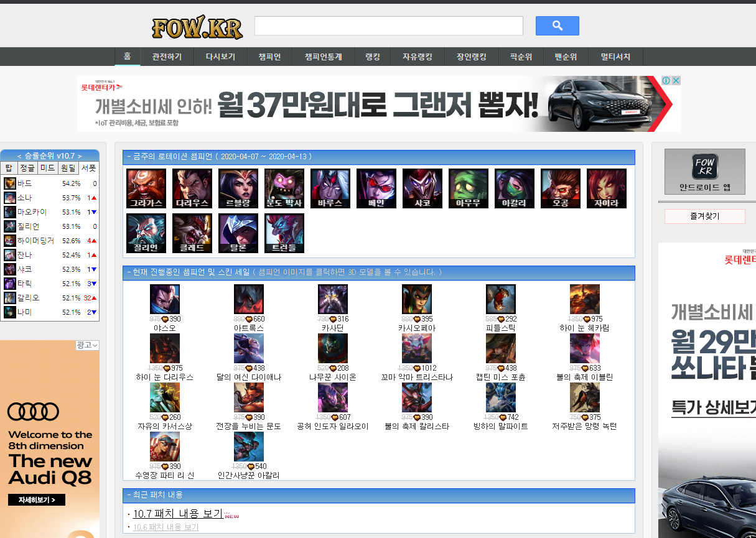Image resolution: width=756 pixels, height=538 pixels.
Task: Click 탈론 rotation champion icon
Action: click(x=238, y=233)
